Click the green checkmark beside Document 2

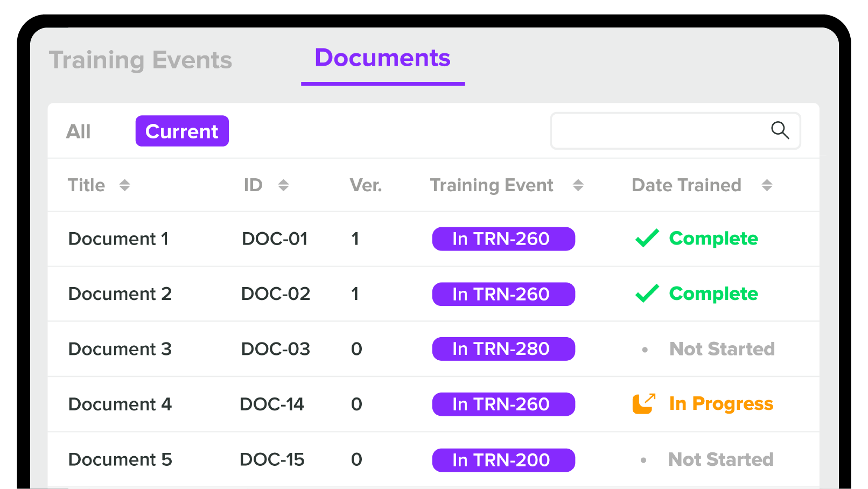click(x=647, y=294)
